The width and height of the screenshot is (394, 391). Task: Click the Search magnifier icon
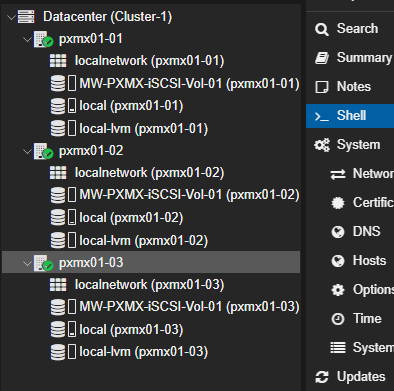coord(322,29)
